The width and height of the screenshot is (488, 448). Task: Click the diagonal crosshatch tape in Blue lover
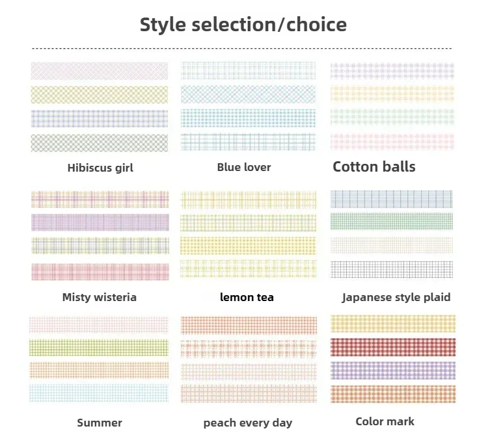click(x=248, y=94)
